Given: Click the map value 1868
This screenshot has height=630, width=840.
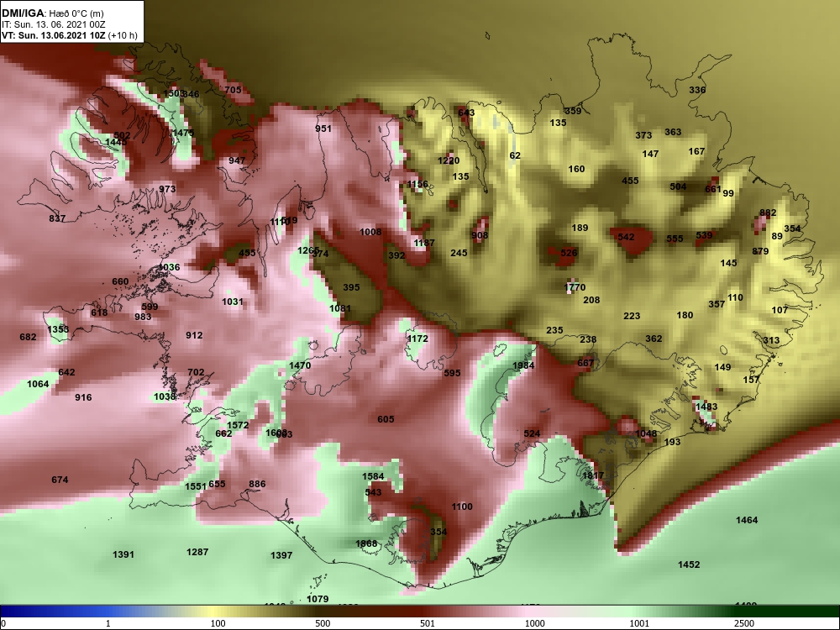Looking at the screenshot, I should click(366, 543).
